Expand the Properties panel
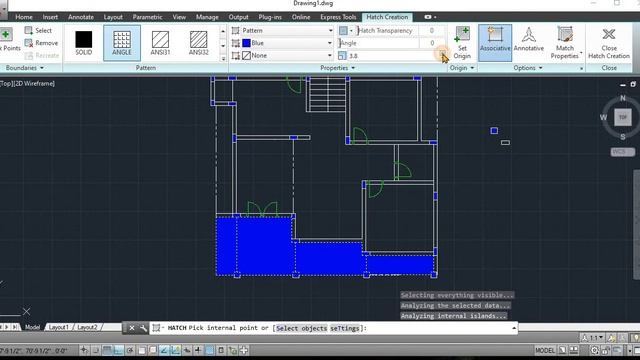 coord(338,68)
